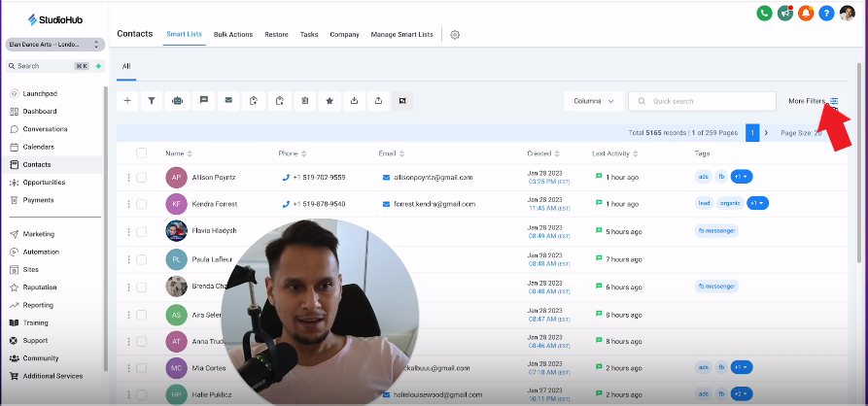This screenshot has width=868, height=406.
Task: Check the box for the Brenda row
Action: [x=141, y=288]
